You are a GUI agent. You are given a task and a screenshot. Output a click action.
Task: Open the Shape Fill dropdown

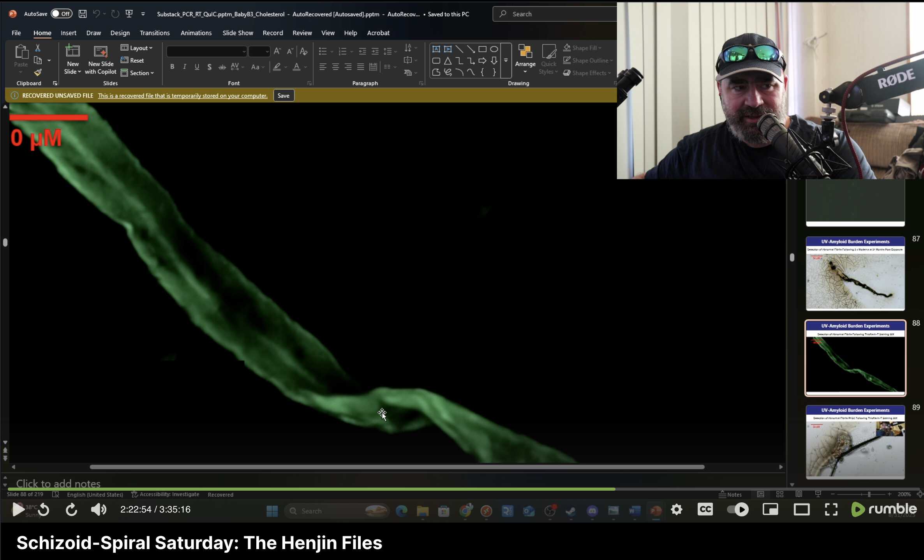583,48
